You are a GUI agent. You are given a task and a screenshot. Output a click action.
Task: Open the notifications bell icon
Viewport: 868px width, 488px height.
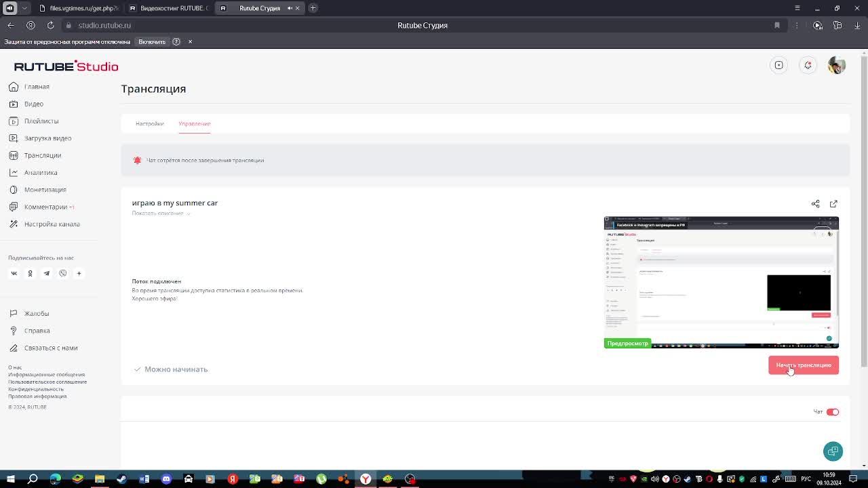point(808,65)
